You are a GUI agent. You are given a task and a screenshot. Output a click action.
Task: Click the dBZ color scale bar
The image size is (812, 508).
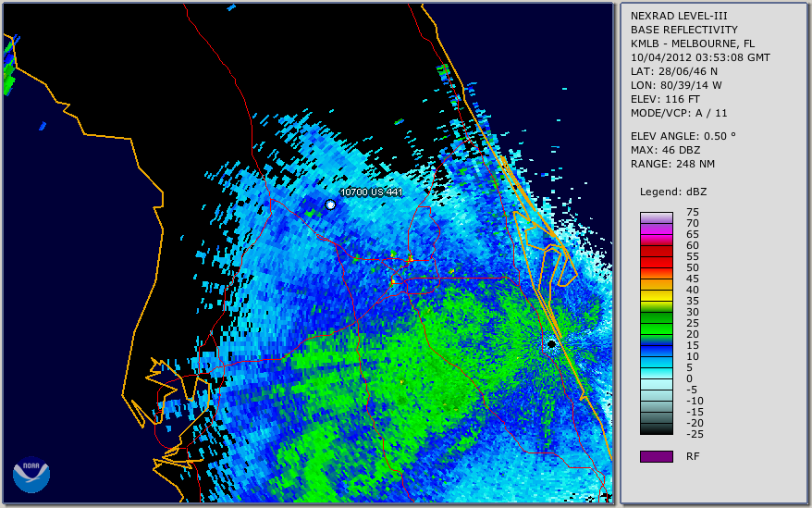tap(656, 323)
